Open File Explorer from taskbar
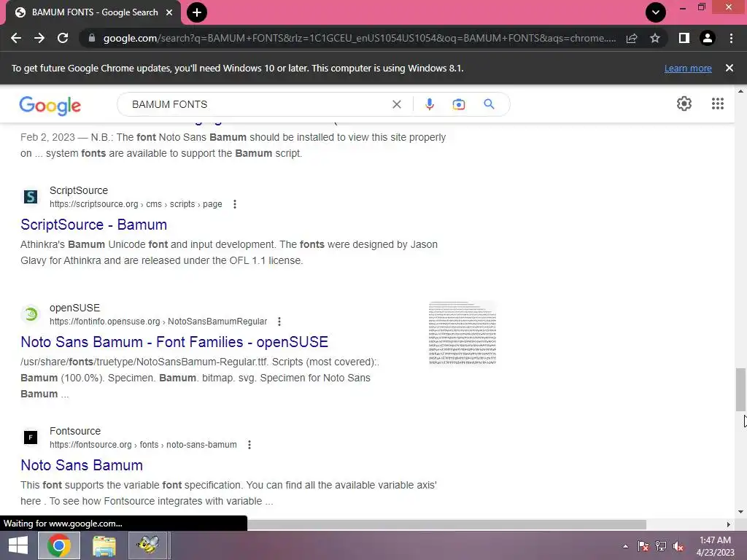Viewport: 747px width, 560px height. tap(104, 545)
